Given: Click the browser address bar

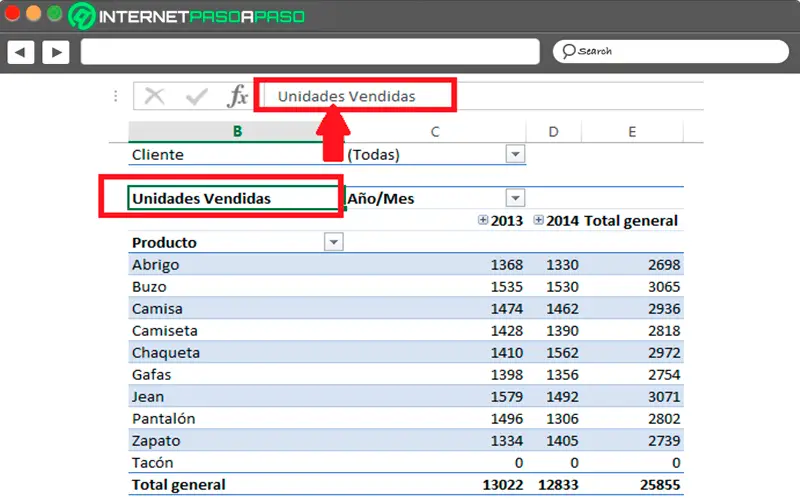Looking at the screenshot, I should (310, 52).
